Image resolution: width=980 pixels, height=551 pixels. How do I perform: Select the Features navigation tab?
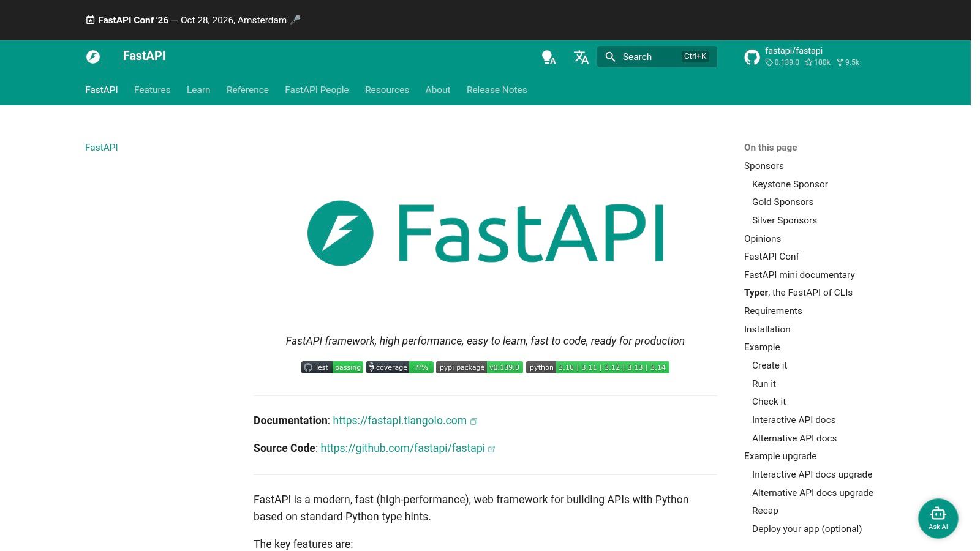(153, 90)
